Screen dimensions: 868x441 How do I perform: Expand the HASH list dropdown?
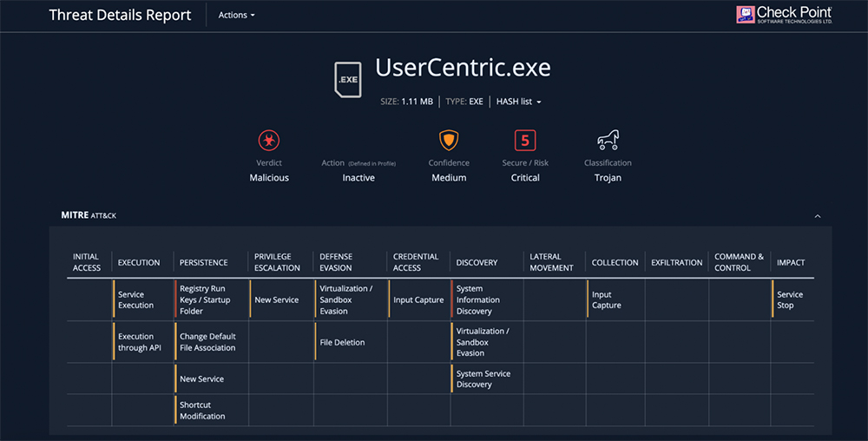(x=518, y=102)
